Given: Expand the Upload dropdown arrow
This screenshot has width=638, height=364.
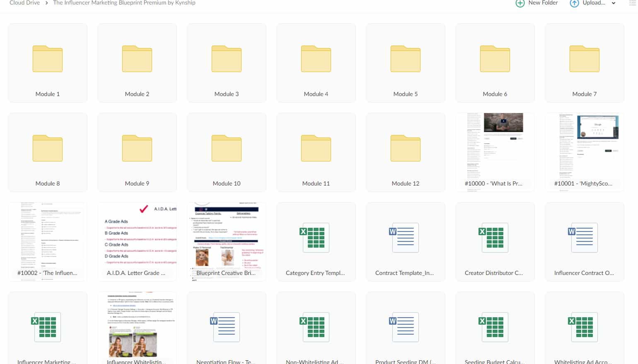Looking at the screenshot, I should click(614, 3).
